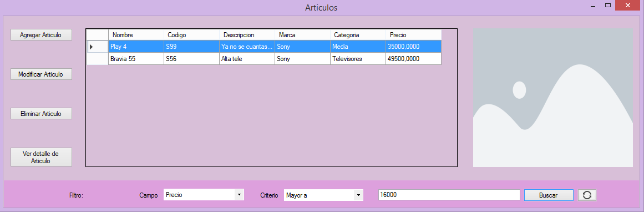The height and width of the screenshot is (212, 644).
Task: Run the filter with Buscar
Action: pyautogui.click(x=549, y=195)
